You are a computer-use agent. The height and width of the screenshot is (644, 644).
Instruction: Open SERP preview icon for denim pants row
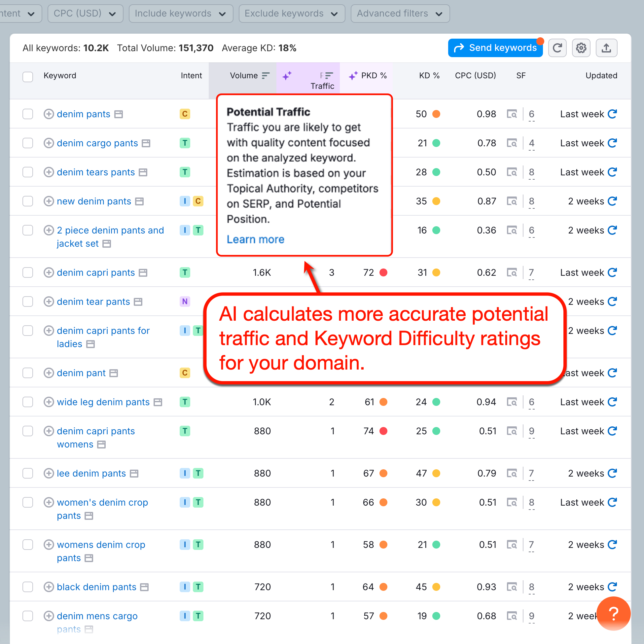coord(512,114)
